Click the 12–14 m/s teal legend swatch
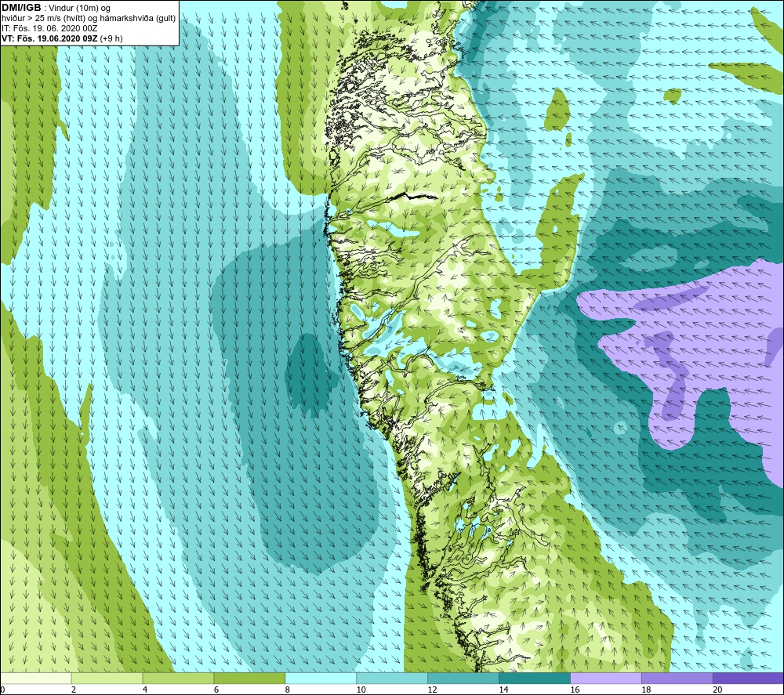The image size is (784, 695). click(x=463, y=678)
